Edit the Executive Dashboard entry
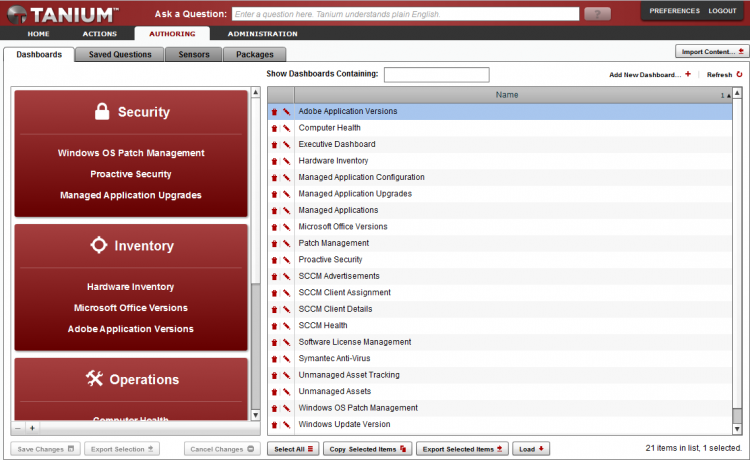Screen dimensions: 750x460 click(286, 144)
